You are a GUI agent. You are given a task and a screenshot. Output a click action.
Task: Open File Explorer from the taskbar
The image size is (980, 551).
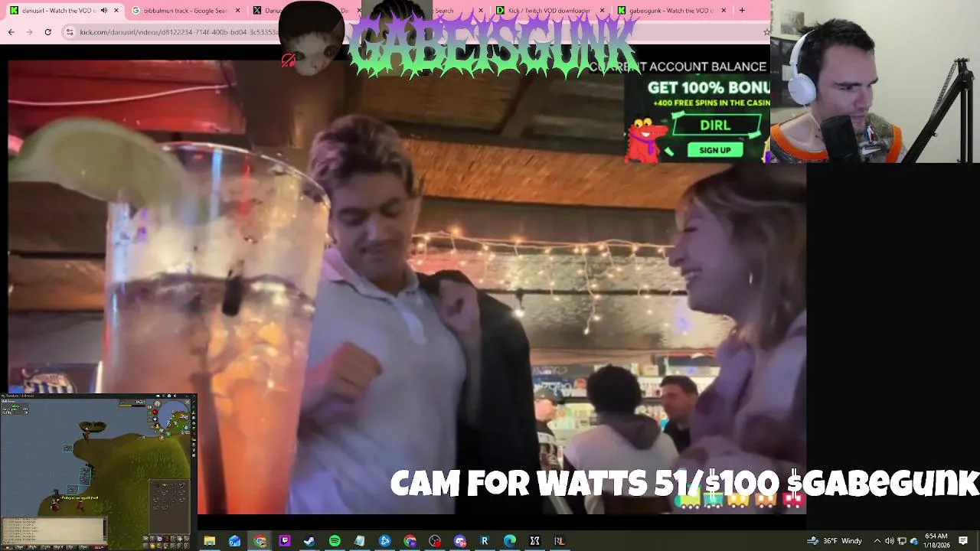[x=209, y=541]
